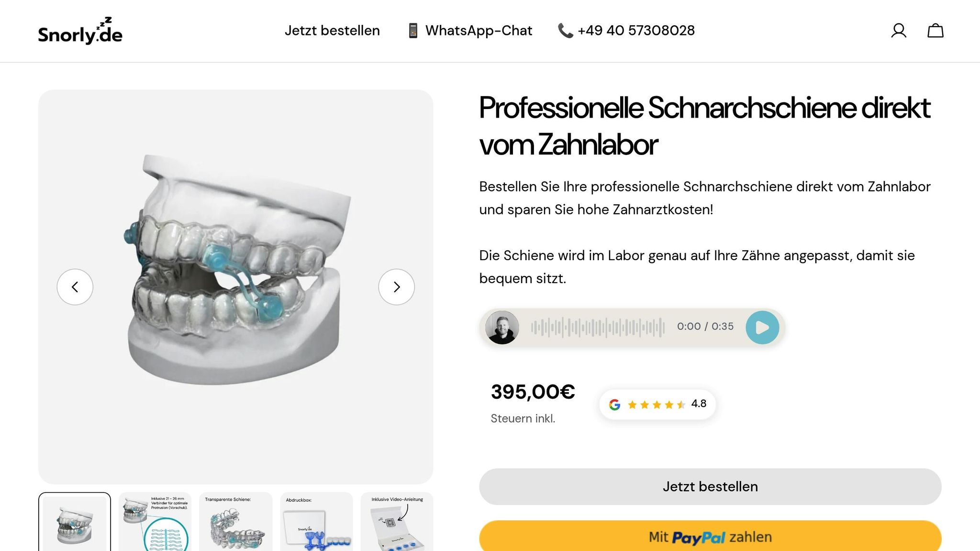Click the Google rating badge
Image resolution: width=980 pixels, height=551 pixels.
[657, 404]
